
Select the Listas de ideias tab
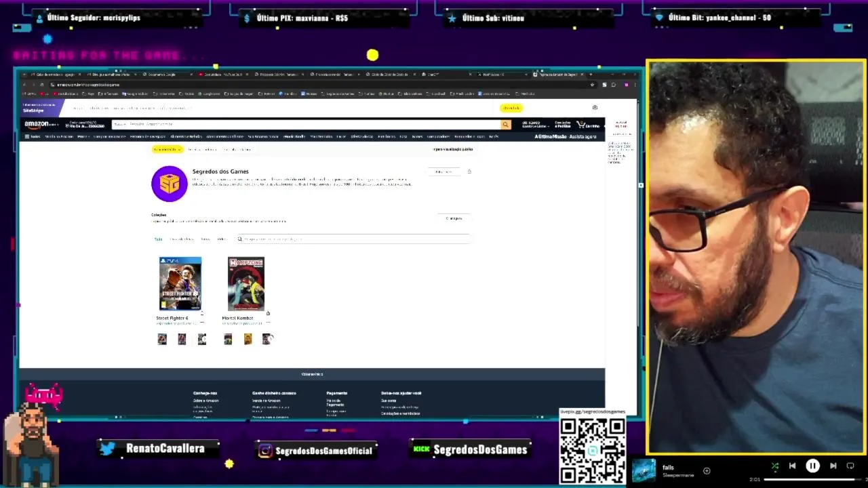(181, 239)
